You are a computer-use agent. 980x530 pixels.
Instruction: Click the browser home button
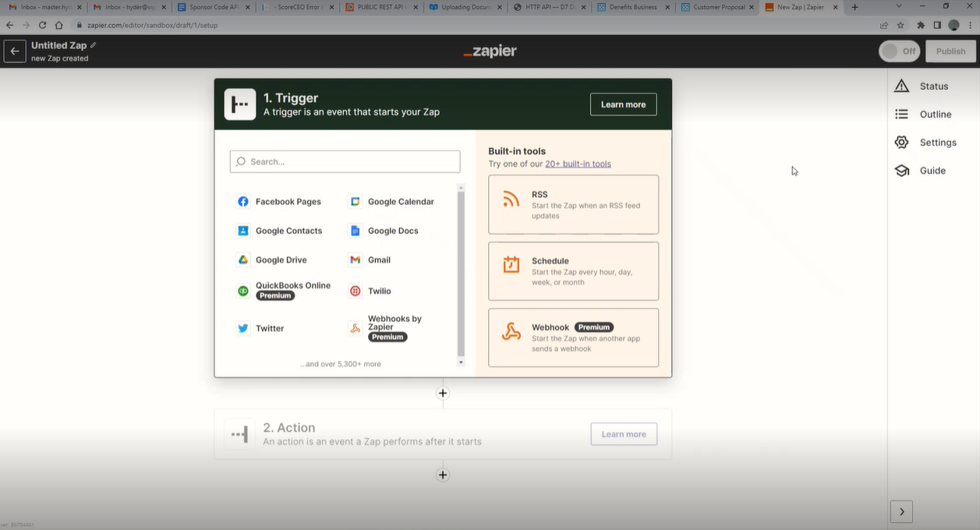(58, 25)
